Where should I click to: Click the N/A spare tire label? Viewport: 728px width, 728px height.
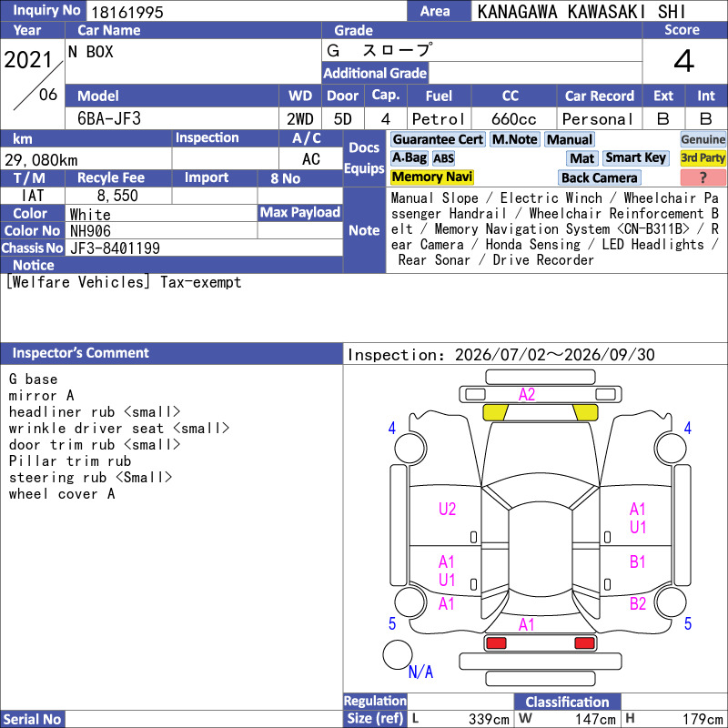(420, 672)
